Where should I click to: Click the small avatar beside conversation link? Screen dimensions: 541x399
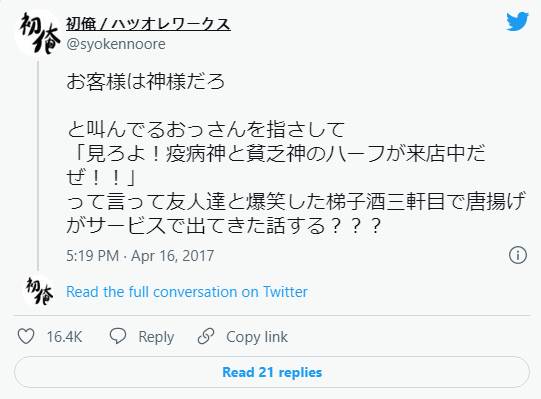(39, 292)
